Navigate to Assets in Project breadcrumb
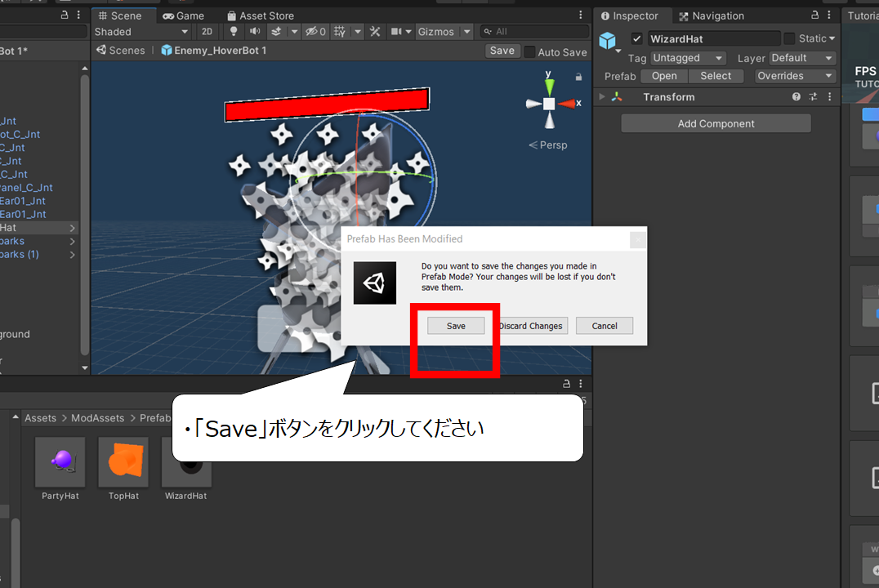The width and height of the screenshot is (879, 588). 40,418
